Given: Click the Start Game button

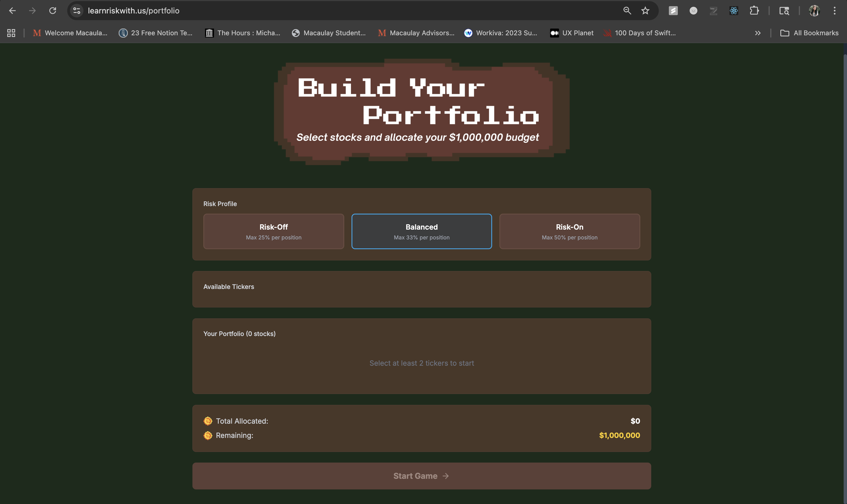Looking at the screenshot, I should click(x=421, y=476).
